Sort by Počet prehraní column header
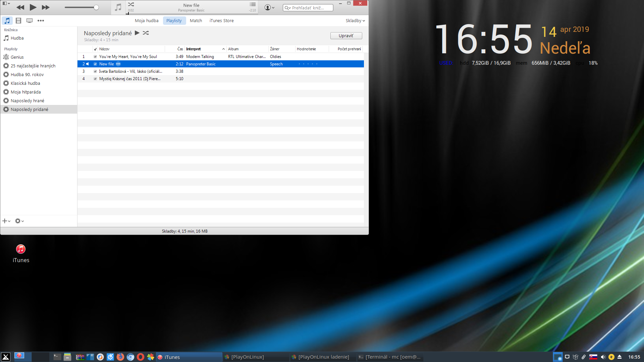This screenshot has width=644, height=362. coord(346,49)
